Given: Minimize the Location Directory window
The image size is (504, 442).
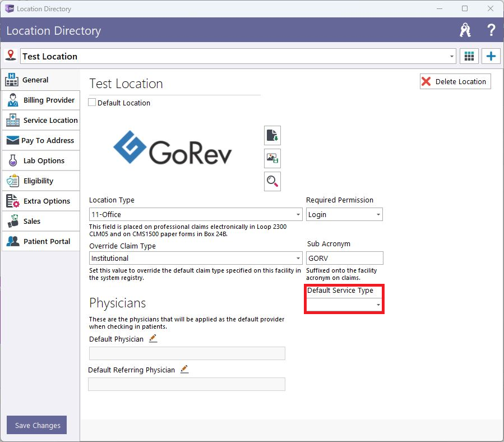Looking at the screenshot, I should 440,8.
